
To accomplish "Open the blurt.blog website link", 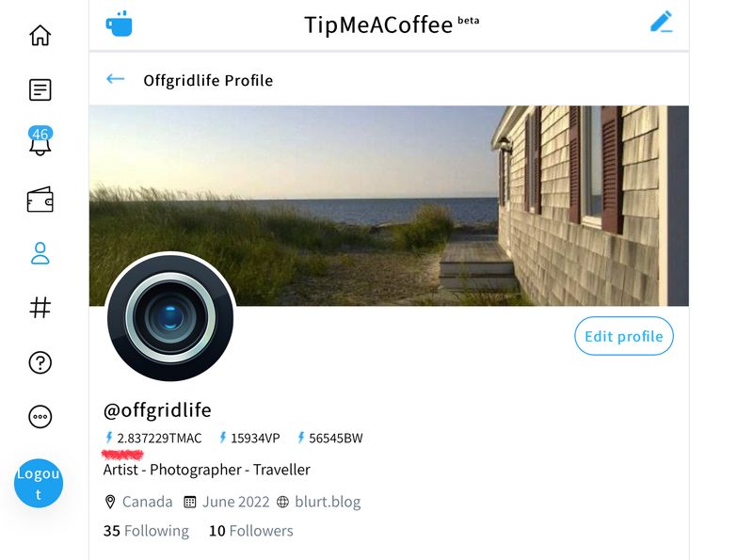I will [x=328, y=502].
